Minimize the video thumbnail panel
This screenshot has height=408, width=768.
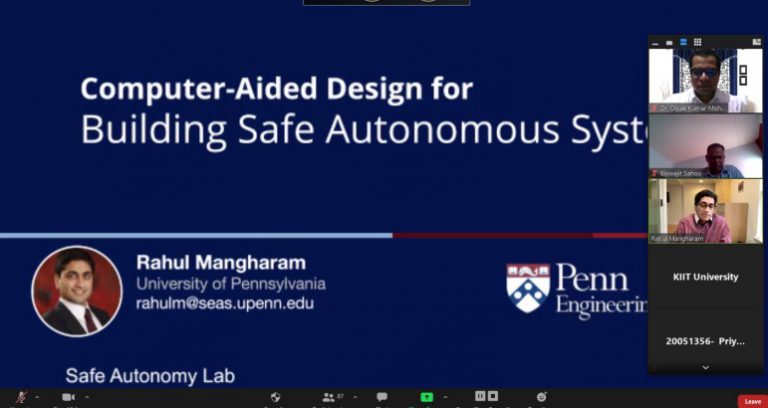tap(656, 43)
